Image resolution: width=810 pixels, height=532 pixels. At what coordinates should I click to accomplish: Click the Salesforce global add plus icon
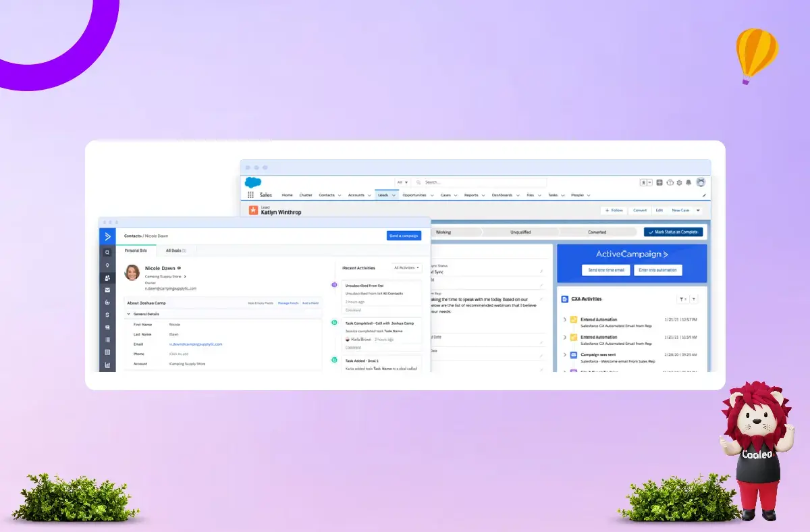tap(659, 182)
